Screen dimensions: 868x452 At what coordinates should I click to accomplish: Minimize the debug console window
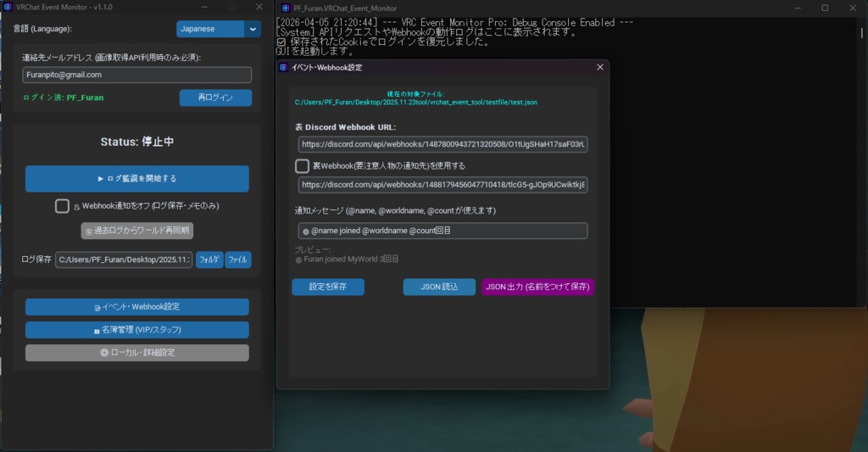point(798,8)
